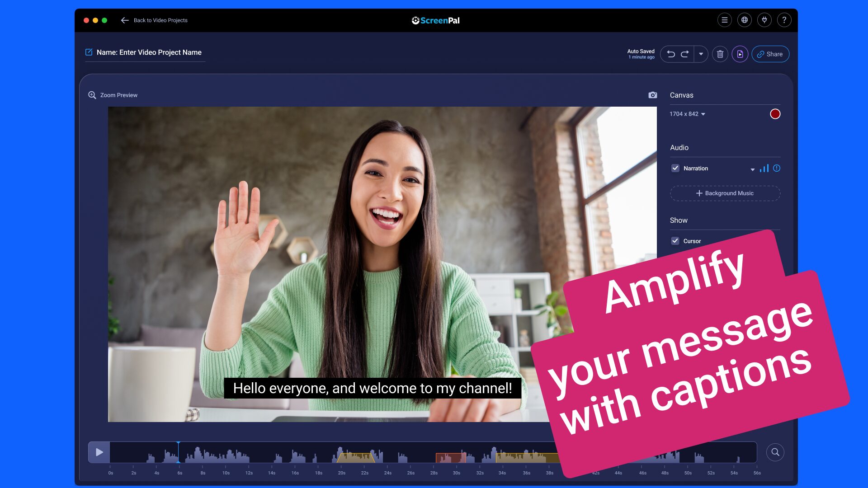Add Background Music track
Screen dimensions: 868x488
coord(725,193)
